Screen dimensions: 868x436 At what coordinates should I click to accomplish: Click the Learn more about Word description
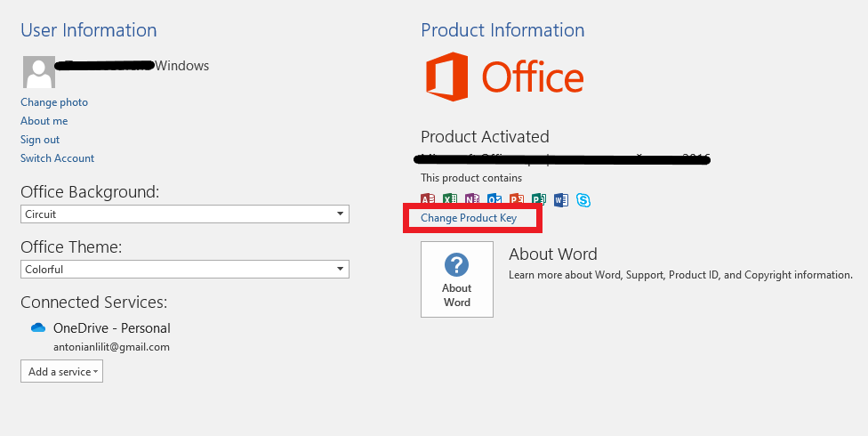point(680,275)
